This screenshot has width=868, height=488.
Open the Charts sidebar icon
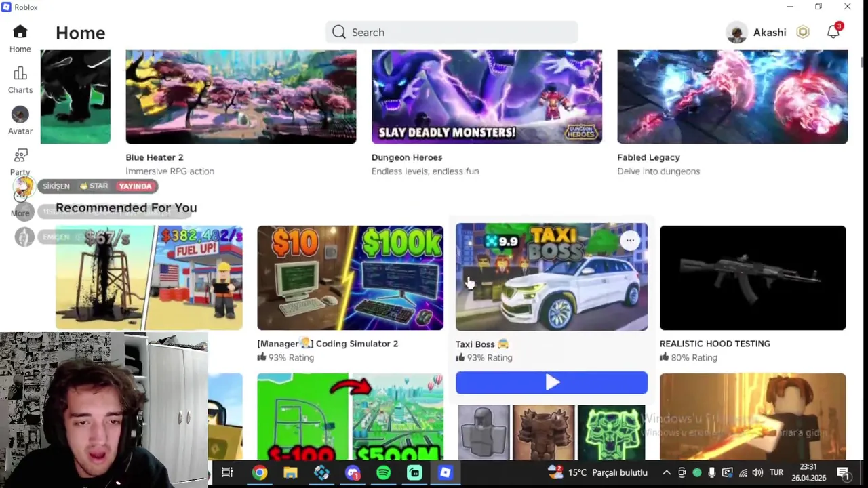click(20, 73)
